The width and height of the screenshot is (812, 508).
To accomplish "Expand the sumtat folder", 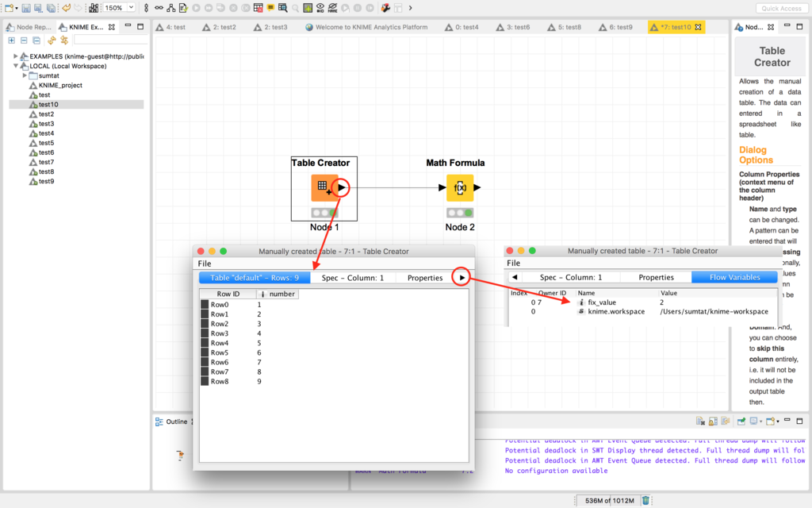I will point(25,75).
